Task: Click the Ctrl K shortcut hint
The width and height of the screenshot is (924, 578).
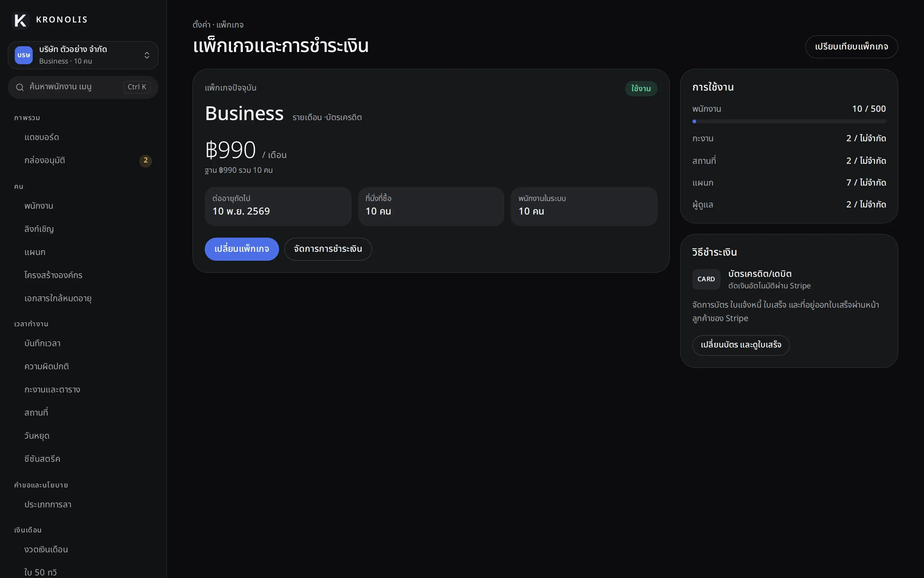Action: 137,87
